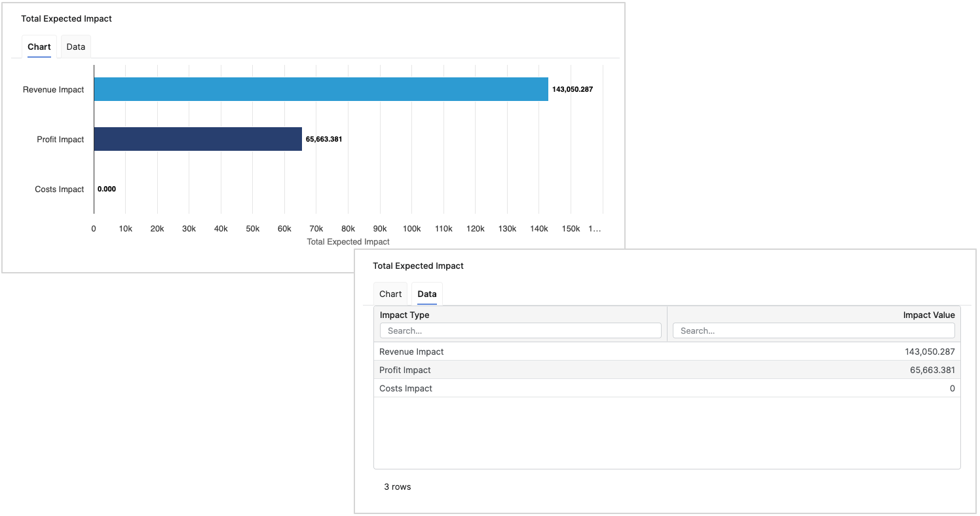Click the Costs Impact axis label in chart
This screenshot has width=980, height=516.
60,189
